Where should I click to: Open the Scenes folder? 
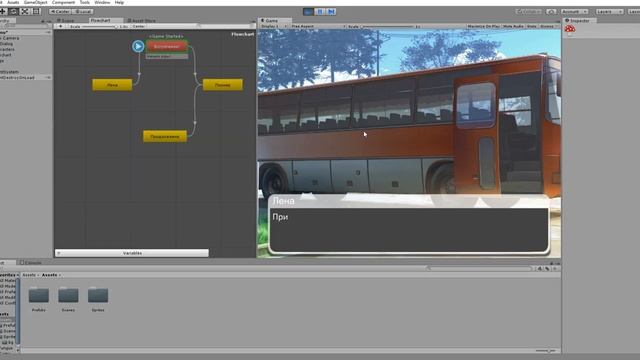coord(68,299)
